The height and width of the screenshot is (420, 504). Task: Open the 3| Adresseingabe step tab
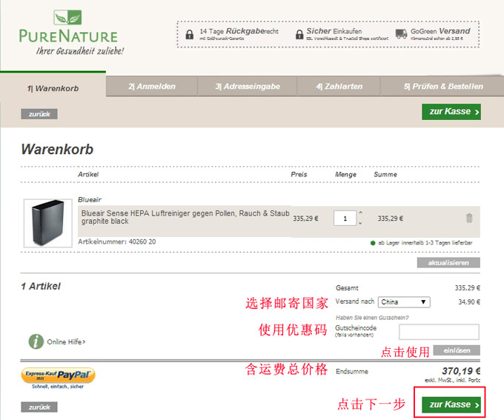point(247,86)
